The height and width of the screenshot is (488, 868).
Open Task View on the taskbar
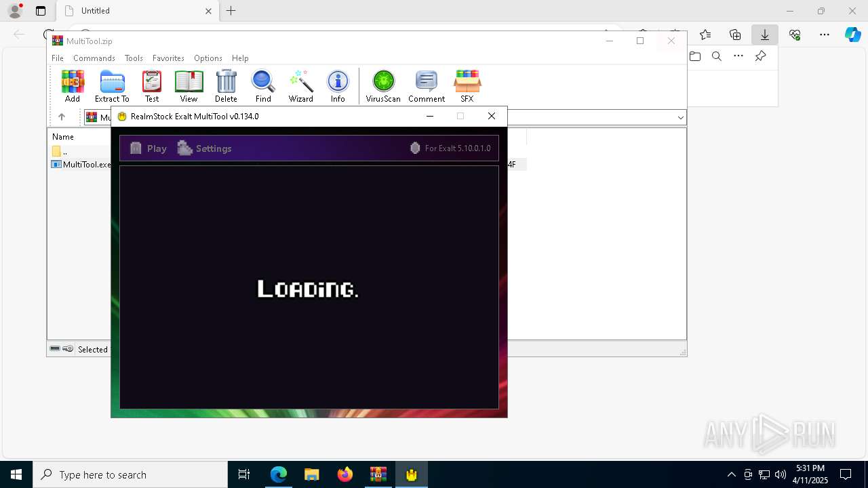244,474
